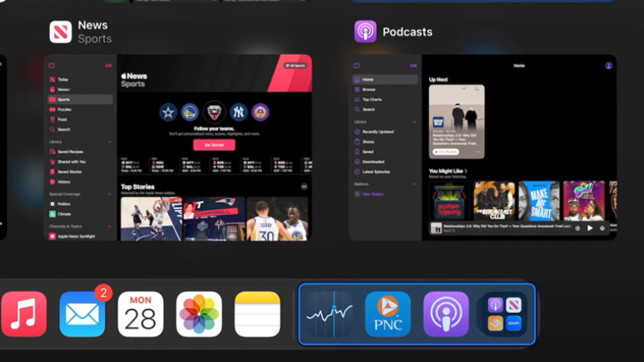The width and height of the screenshot is (644, 362).
Task: Launch the PNC banking app
Action: click(x=387, y=314)
